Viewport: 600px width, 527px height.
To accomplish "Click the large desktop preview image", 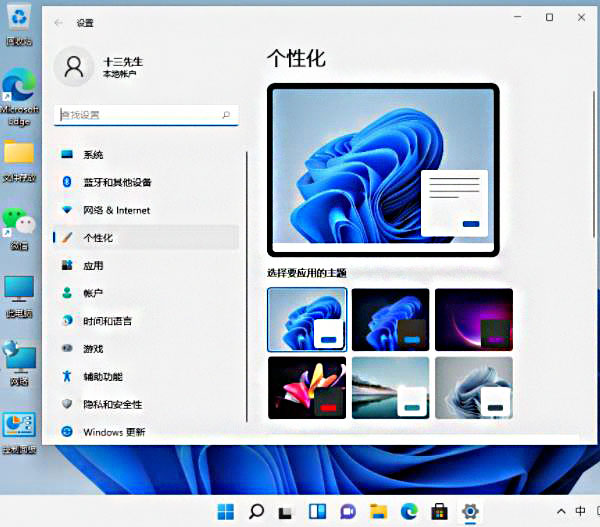I will [x=383, y=170].
